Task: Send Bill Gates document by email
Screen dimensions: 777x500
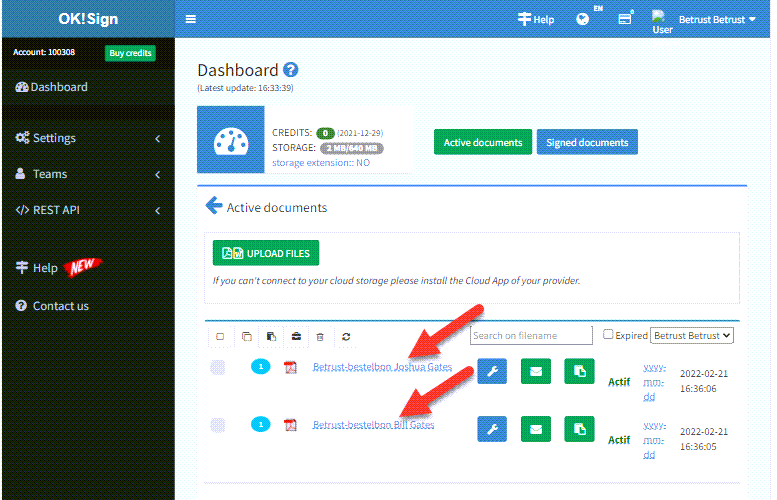Action: click(x=536, y=429)
